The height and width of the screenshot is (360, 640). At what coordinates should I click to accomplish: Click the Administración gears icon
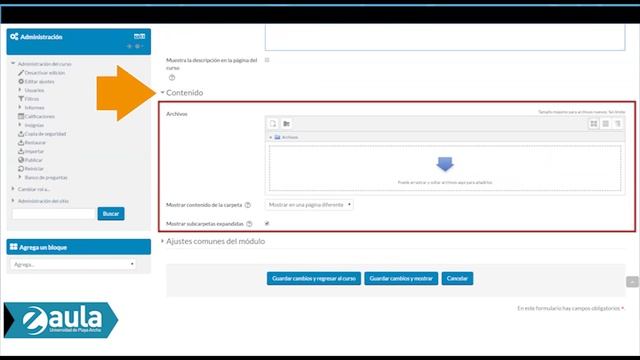(14, 37)
